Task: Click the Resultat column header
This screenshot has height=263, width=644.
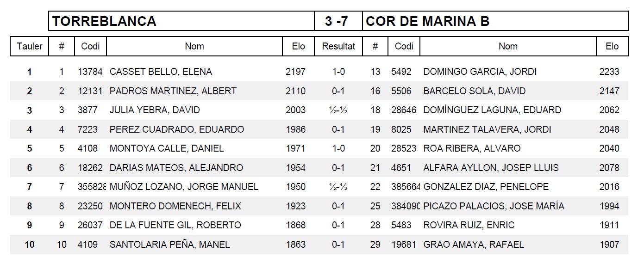Action: pyautogui.click(x=338, y=46)
